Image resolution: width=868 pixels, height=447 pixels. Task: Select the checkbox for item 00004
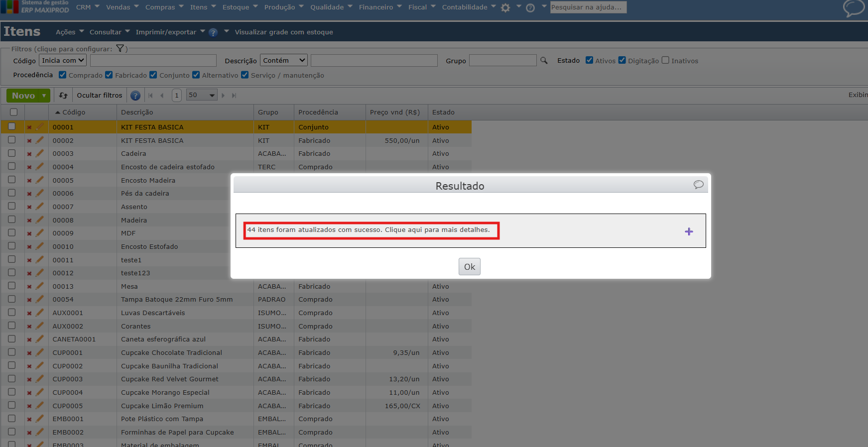(12, 166)
